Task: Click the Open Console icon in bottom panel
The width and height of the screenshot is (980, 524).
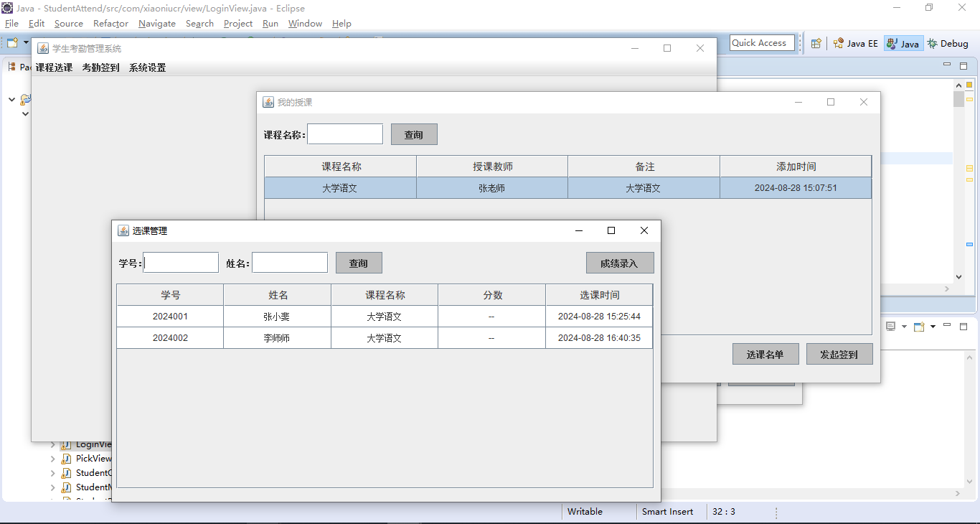Action: click(x=919, y=327)
